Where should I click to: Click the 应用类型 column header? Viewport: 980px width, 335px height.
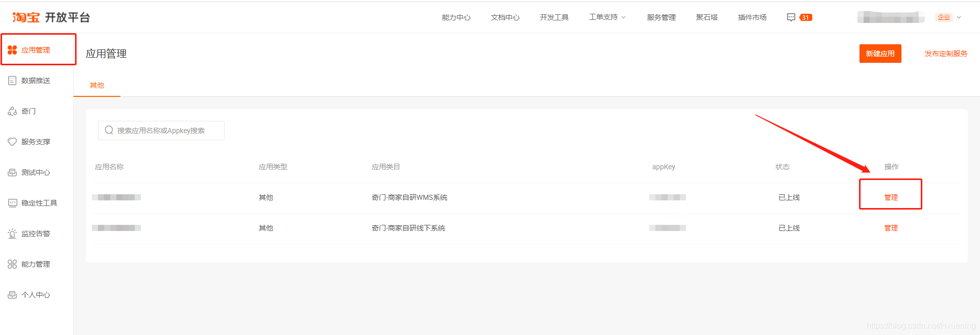[273, 167]
